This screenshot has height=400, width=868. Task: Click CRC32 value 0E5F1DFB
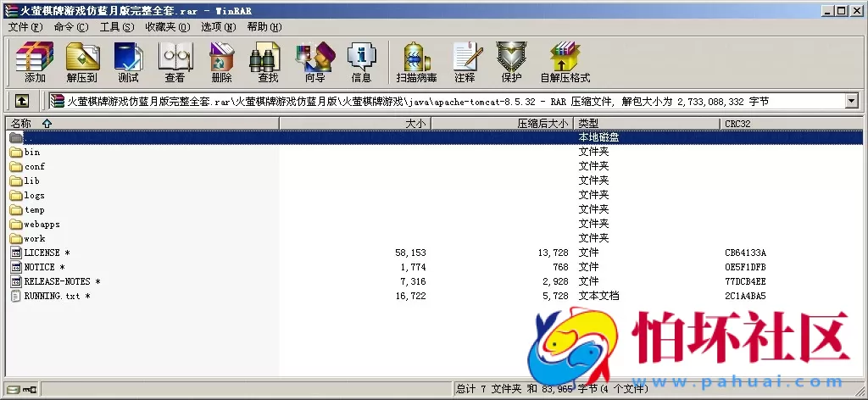click(x=746, y=267)
